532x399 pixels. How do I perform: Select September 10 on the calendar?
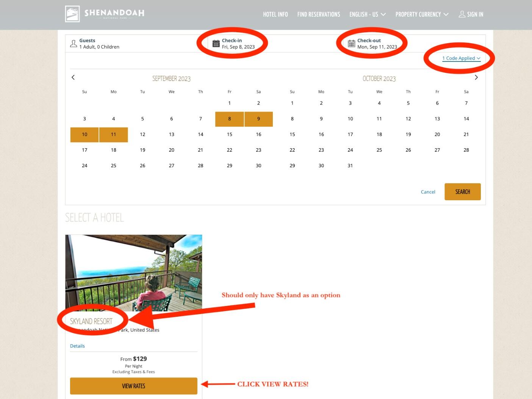(x=84, y=134)
